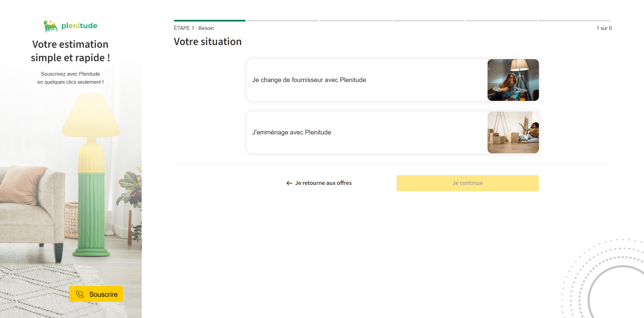This screenshot has height=318, width=644.
Task: Click the green "plenitude" wordmark text
Action: point(79,26)
